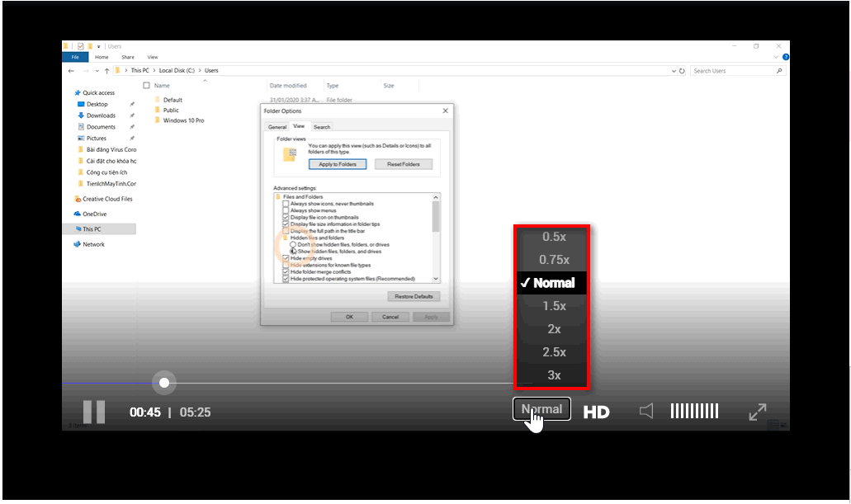Sort by the Name column header
This screenshot has width=851, height=504.
coord(162,86)
